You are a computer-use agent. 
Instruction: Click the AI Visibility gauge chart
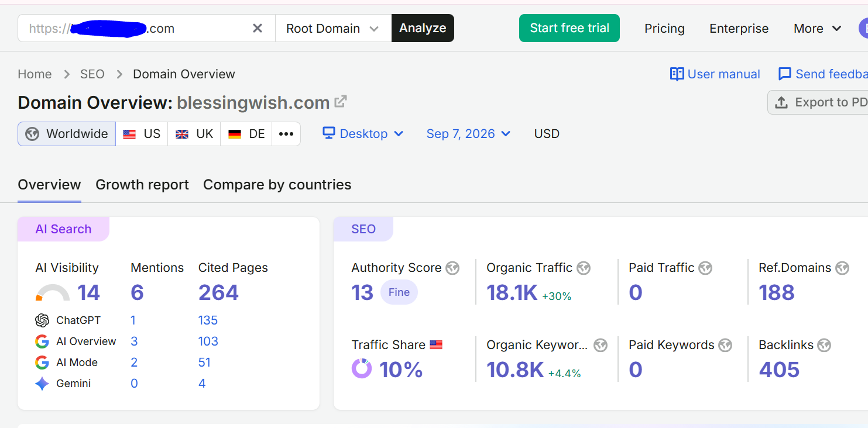click(x=53, y=292)
